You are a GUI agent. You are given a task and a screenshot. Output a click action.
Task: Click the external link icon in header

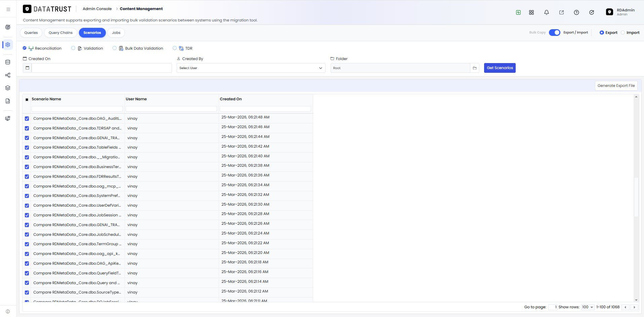click(561, 12)
